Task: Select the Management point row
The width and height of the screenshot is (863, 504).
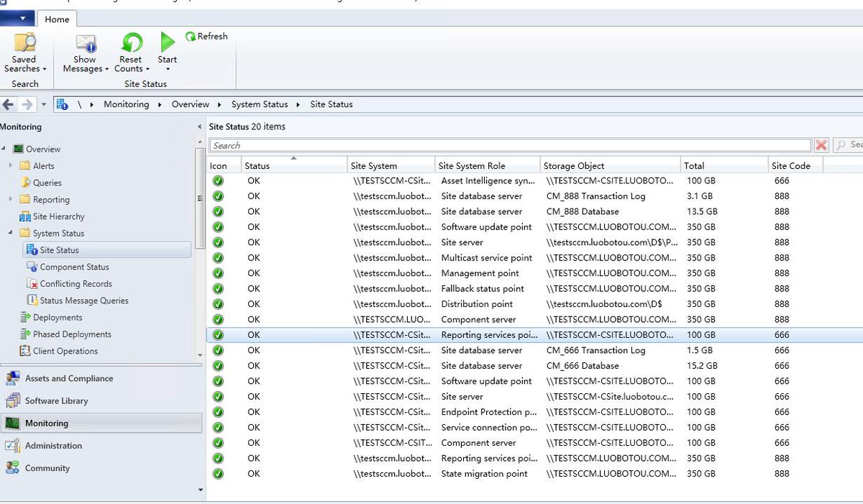Action: point(534,273)
